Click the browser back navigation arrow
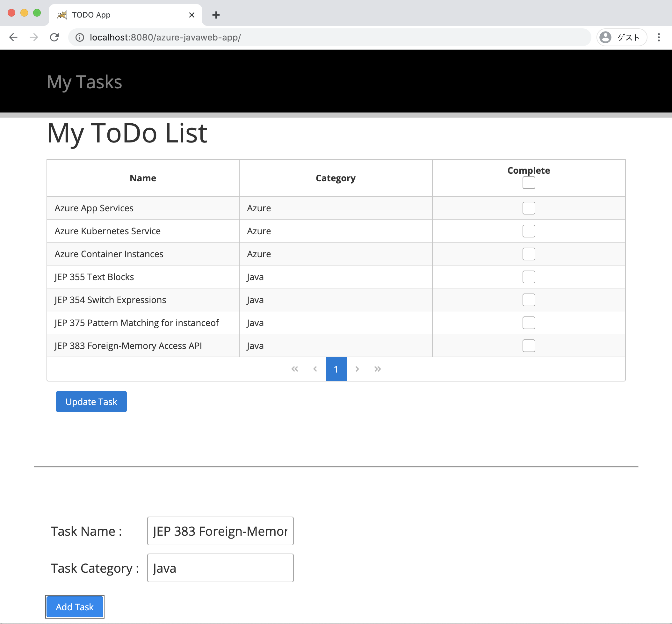This screenshot has height=624, width=672. pyautogui.click(x=13, y=37)
